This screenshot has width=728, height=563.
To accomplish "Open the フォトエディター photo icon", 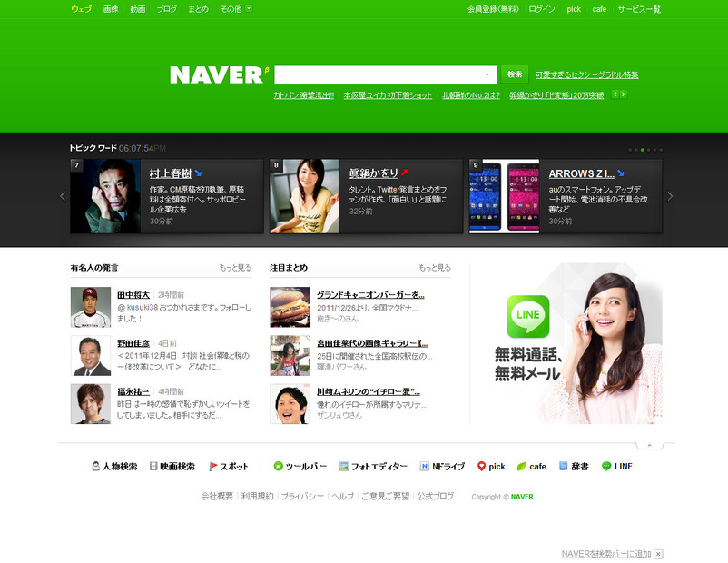I will click(343, 466).
